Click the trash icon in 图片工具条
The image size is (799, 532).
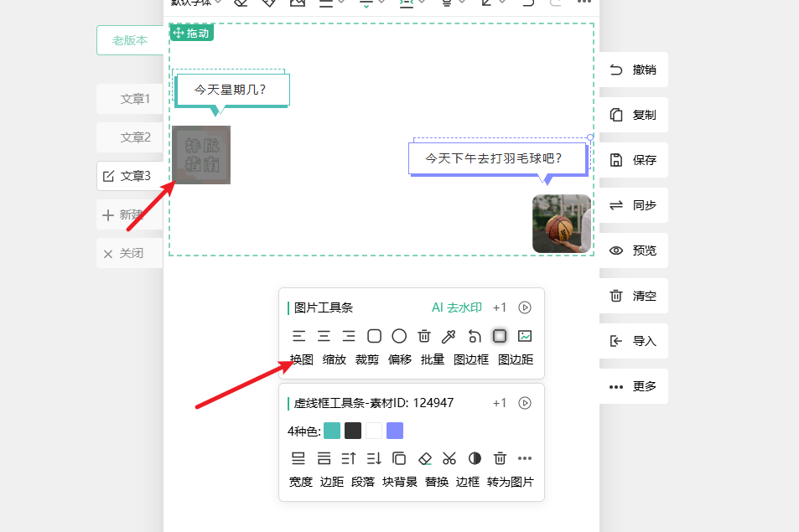pyautogui.click(x=424, y=336)
